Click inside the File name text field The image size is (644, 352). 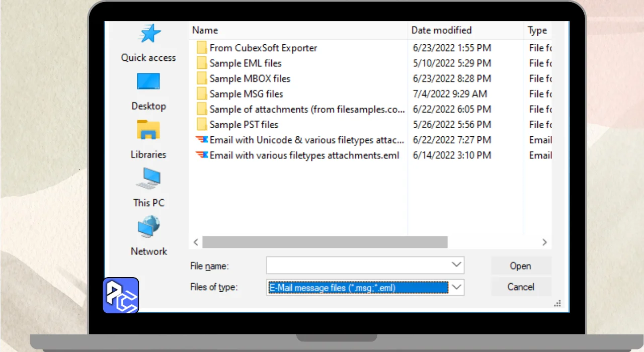[357, 266]
